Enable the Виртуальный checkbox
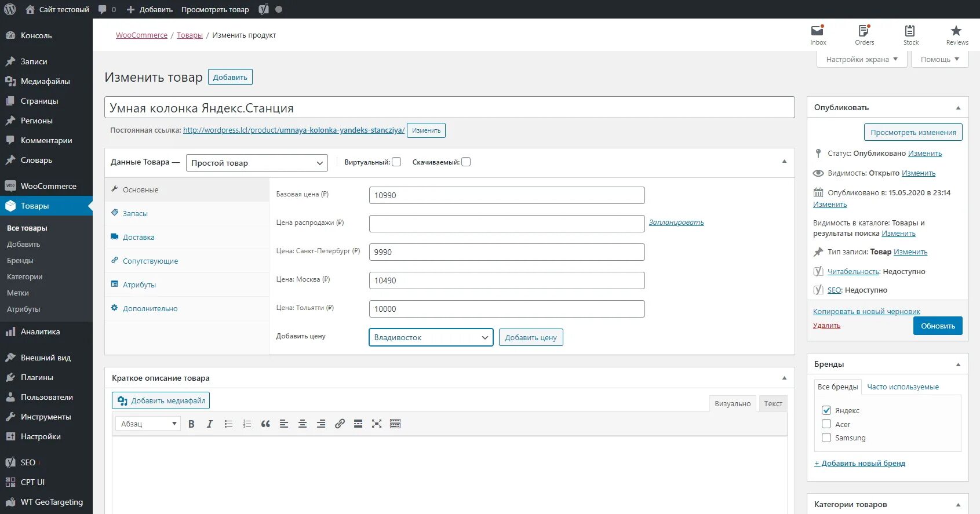The image size is (980, 514). 396,162
